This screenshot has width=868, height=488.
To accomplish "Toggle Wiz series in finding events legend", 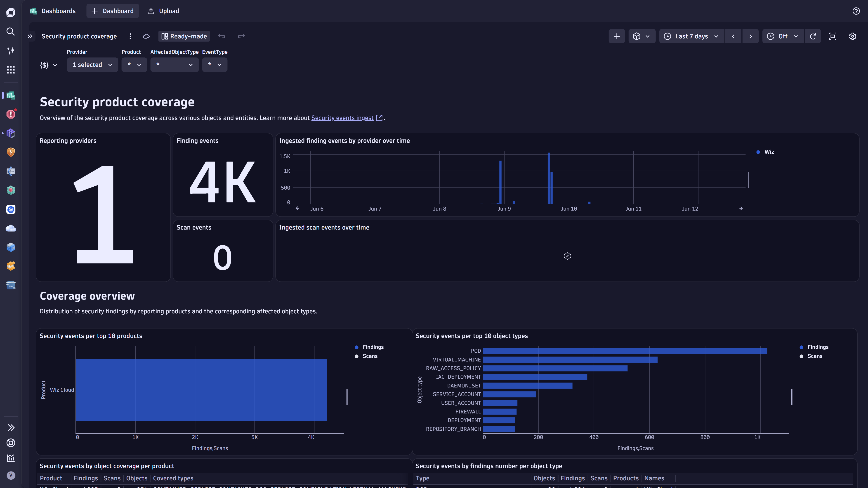I will [x=765, y=152].
